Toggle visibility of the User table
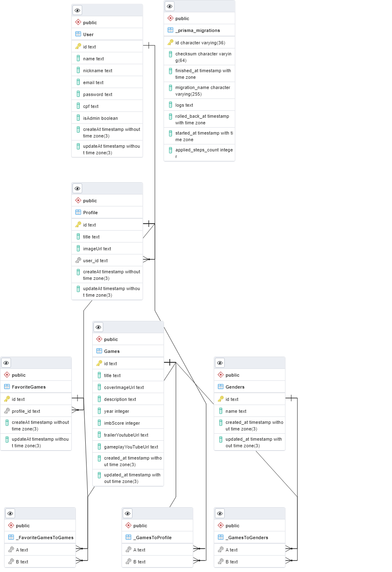The image size is (392, 572). point(77,10)
